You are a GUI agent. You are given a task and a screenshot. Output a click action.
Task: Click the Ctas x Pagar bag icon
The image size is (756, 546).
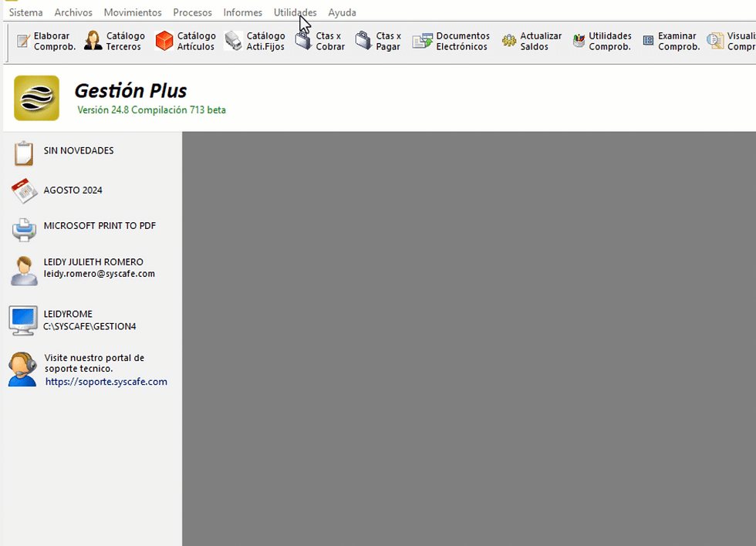(x=363, y=40)
